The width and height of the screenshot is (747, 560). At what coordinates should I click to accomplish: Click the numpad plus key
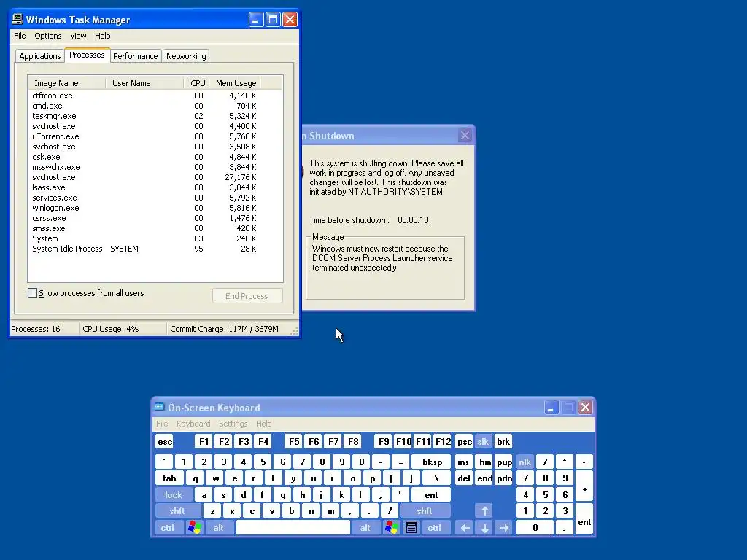pos(584,486)
